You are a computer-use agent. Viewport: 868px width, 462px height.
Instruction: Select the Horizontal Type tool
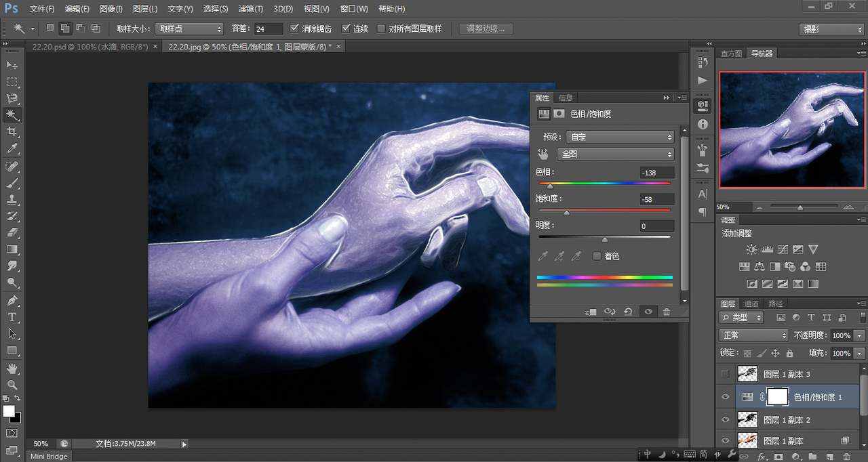[x=12, y=317]
